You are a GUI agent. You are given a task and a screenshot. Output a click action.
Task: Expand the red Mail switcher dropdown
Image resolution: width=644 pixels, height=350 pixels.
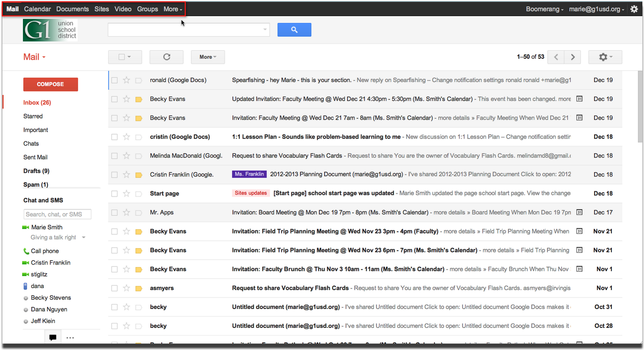[34, 57]
